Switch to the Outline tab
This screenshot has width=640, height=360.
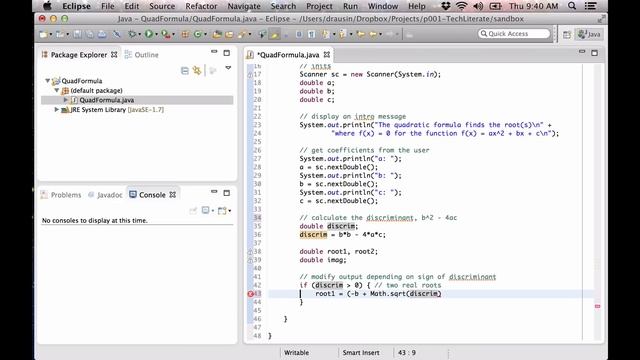(142, 55)
